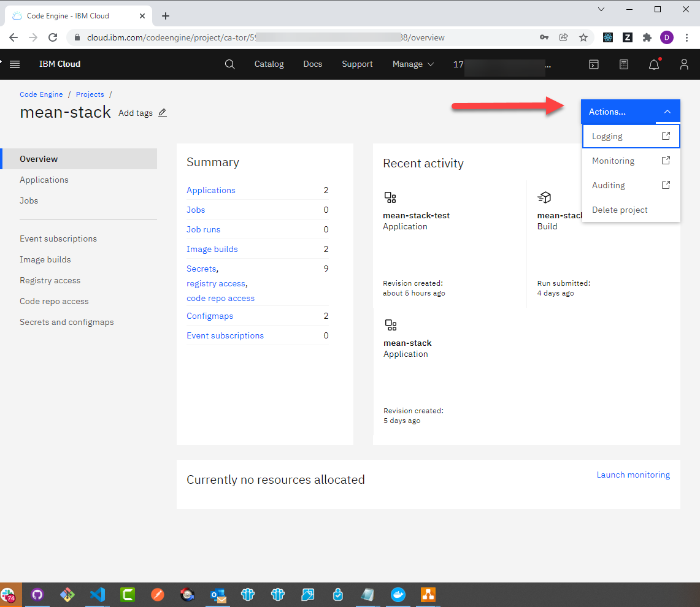Open the Applications link in Summary

210,190
